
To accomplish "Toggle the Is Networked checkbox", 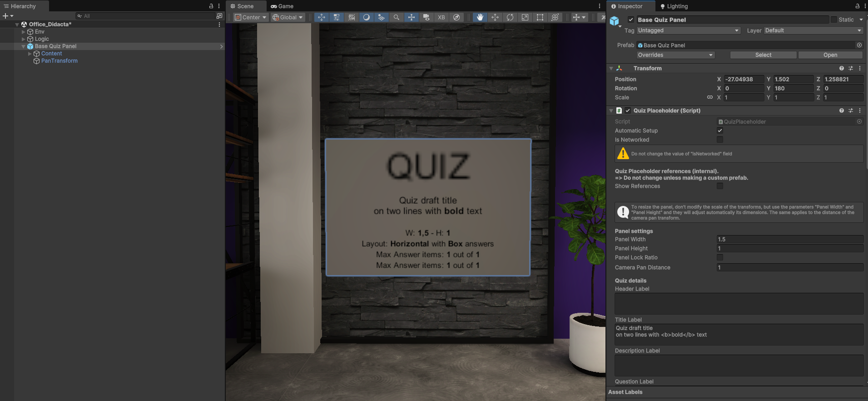I will coord(720,140).
